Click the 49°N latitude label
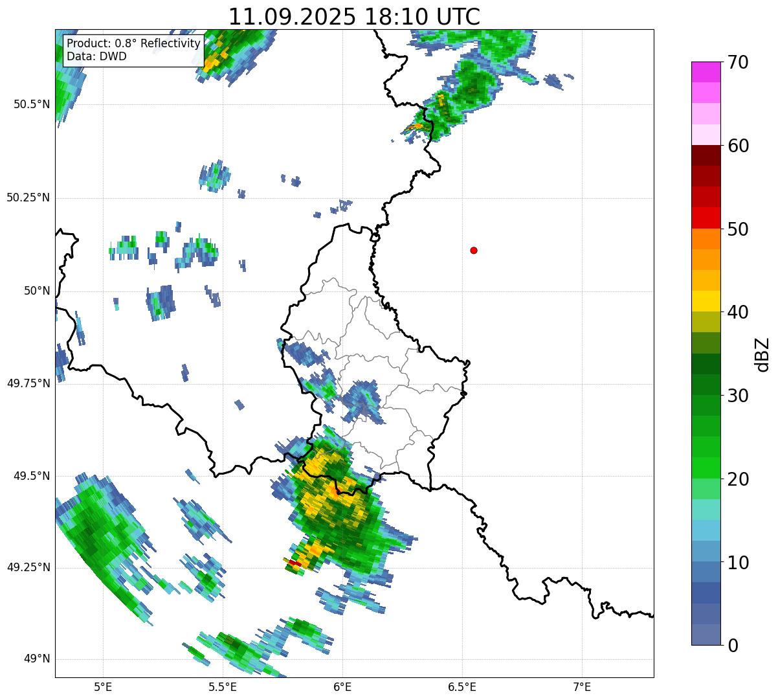The height and width of the screenshot is (700, 778). [37, 659]
